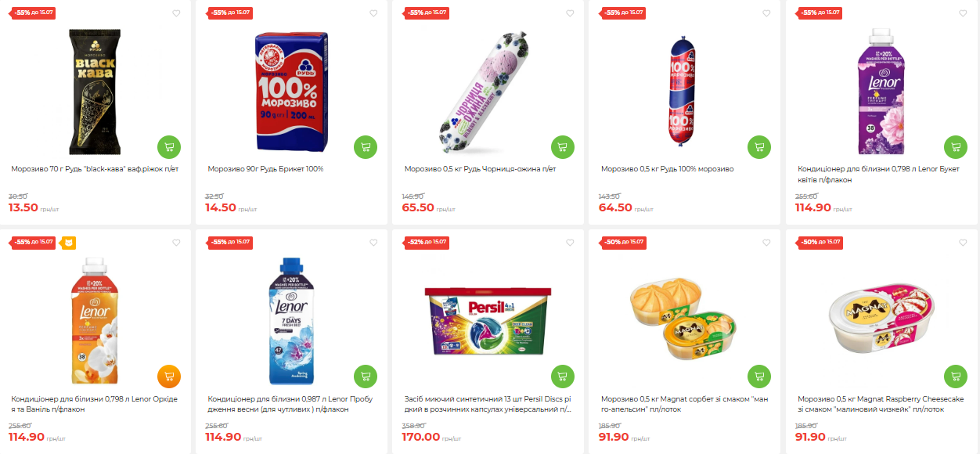Toggle heart on Magnat Raspberry Cheesecake card
The width and height of the screenshot is (980, 454).
962,243
